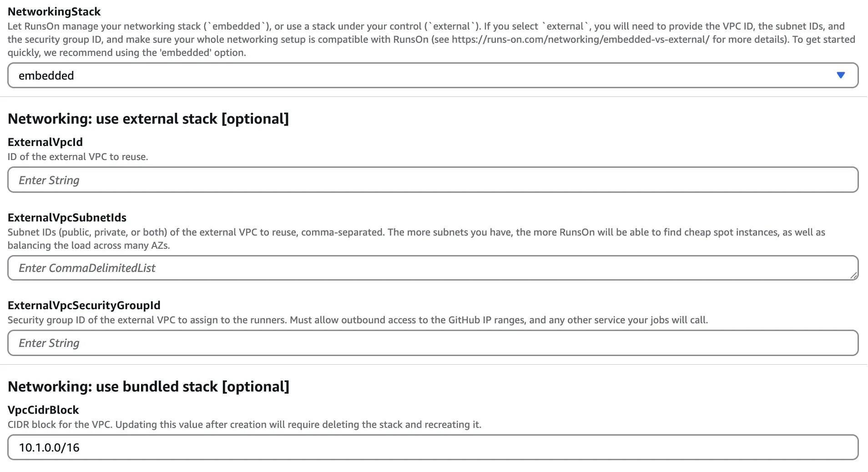Click the "Networking: use bundled stack" section heading
The image size is (868, 472).
click(x=148, y=387)
